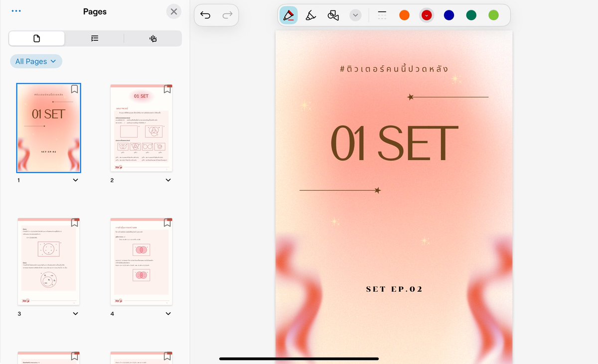Choose the red pen color
Image resolution: width=598 pixels, height=364 pixels.
coord(427,15)
